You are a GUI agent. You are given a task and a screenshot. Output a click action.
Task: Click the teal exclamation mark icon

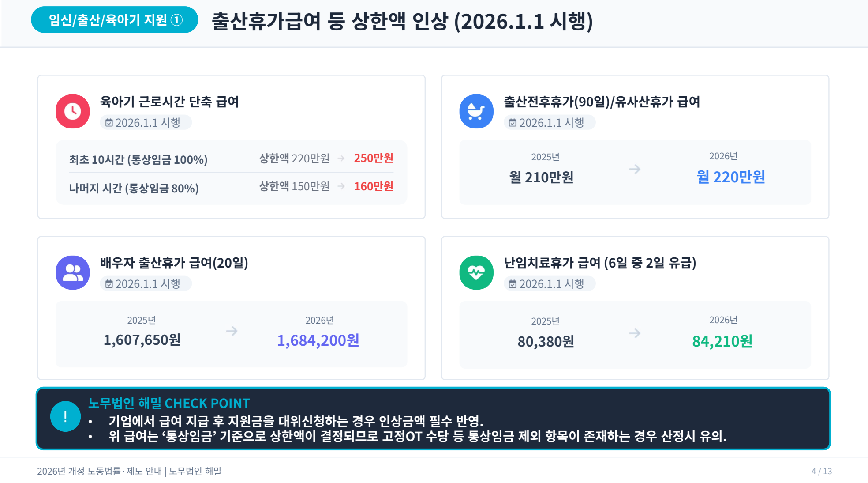tap(65, 416)
